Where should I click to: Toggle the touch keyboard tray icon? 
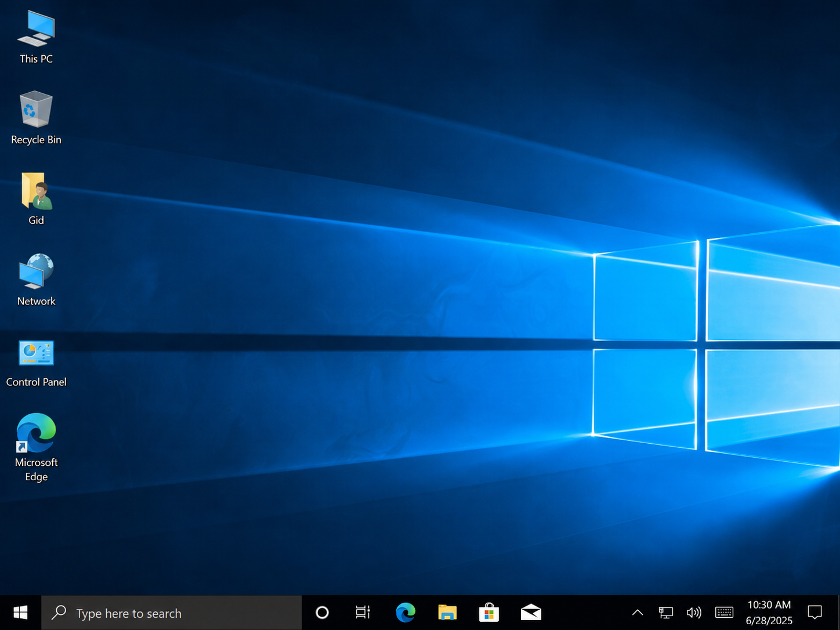click(x=724, y=613)
